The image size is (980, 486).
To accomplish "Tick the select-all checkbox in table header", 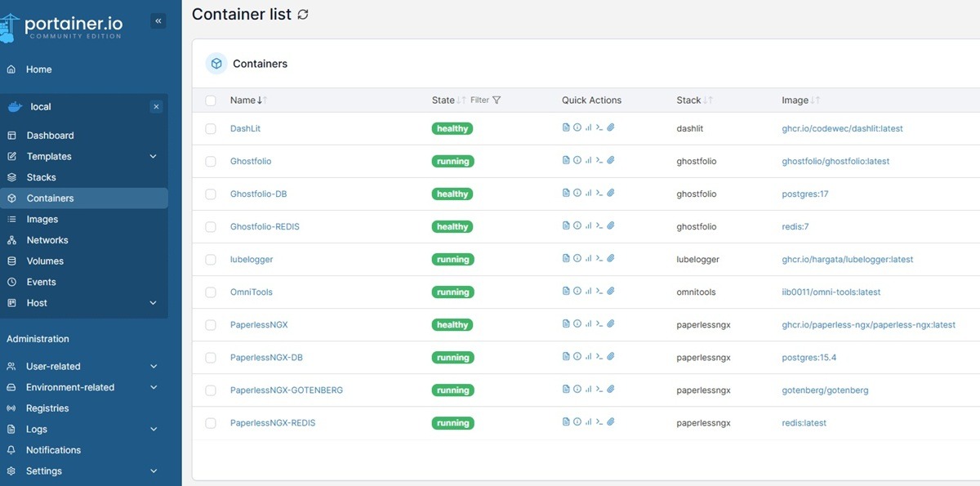I will 211,100.
